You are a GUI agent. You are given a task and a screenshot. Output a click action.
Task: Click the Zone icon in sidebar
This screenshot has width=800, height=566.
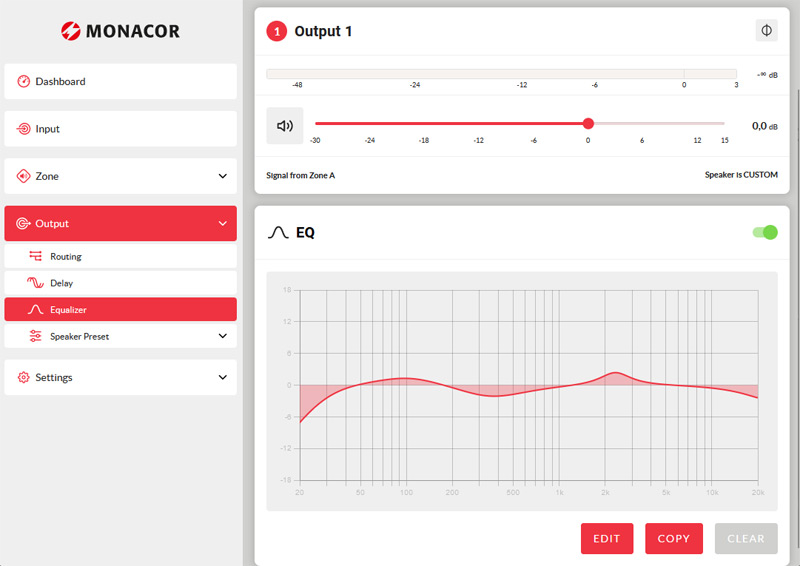(x=24, y=176)
